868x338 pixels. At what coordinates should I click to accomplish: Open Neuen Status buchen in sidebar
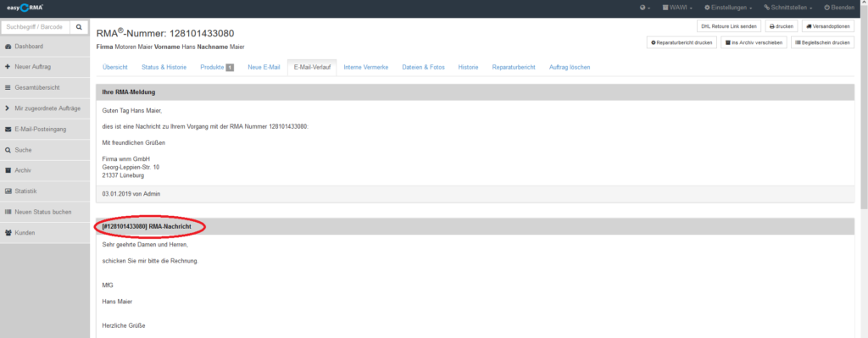click(x=45, y=212)
